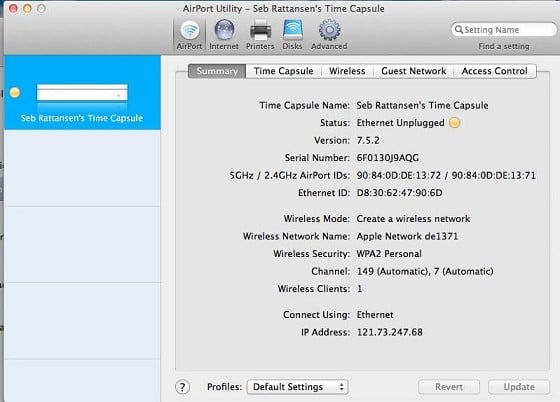Switch to the Wireless tab
Screen dimensions: 560x402
click(347, 71)
